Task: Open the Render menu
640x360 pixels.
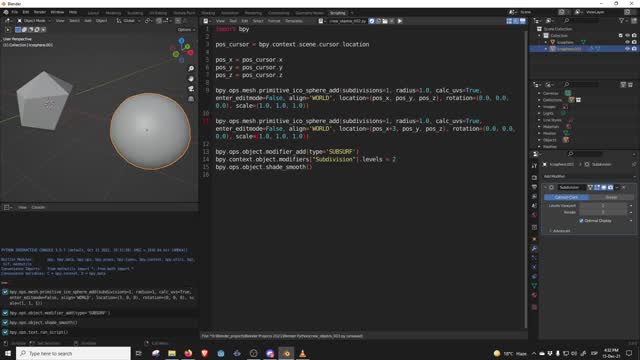Action: click(x=40, y=12)
